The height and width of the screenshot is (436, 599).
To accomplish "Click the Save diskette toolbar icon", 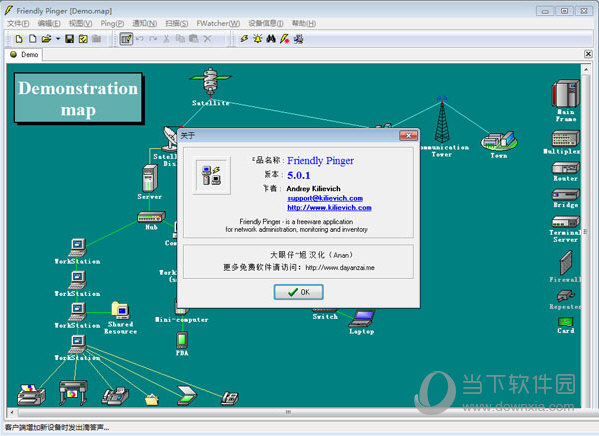I will pos(70,39).
